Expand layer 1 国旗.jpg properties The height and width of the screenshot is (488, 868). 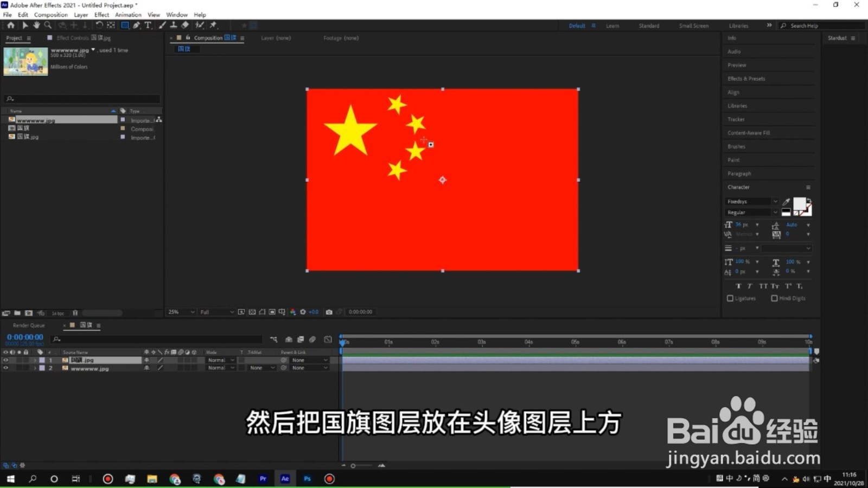click(35, 360)
